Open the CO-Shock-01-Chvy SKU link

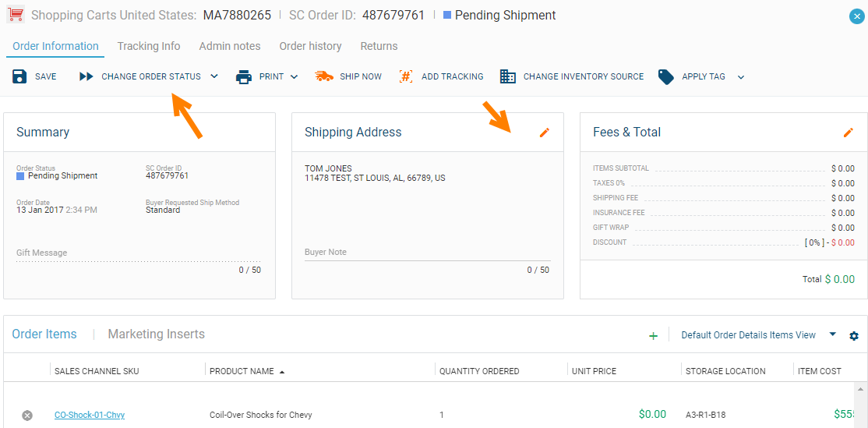(90, 415)
